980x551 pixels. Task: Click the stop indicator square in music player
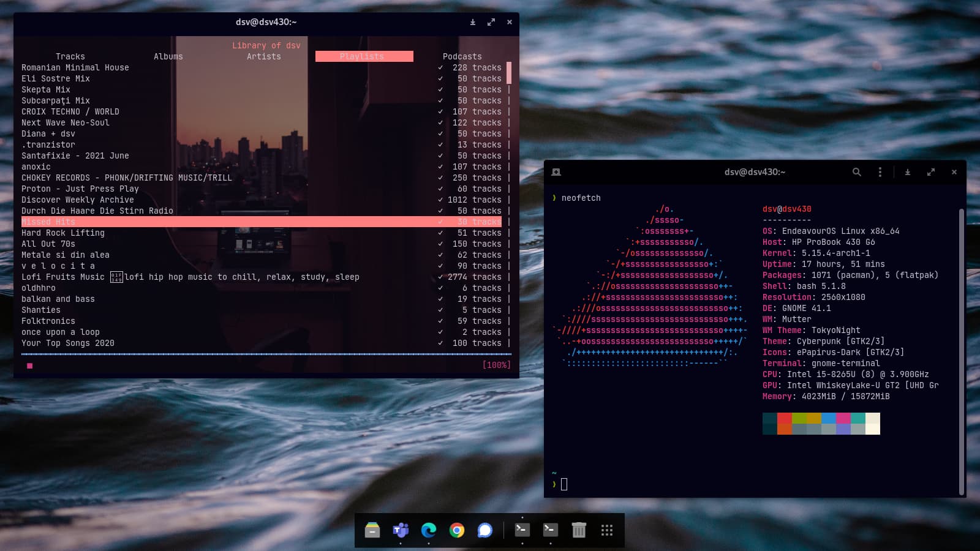pos(29,365)
